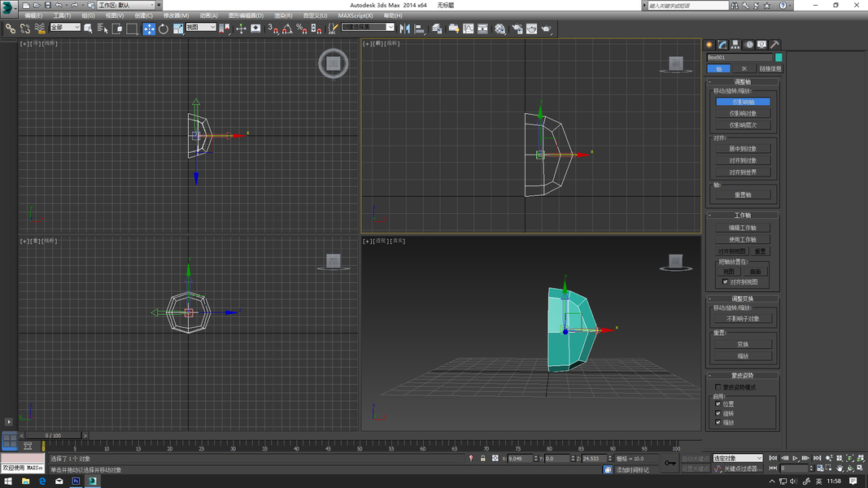Switch to the Motion command panel tab

(x=749, y=45)
